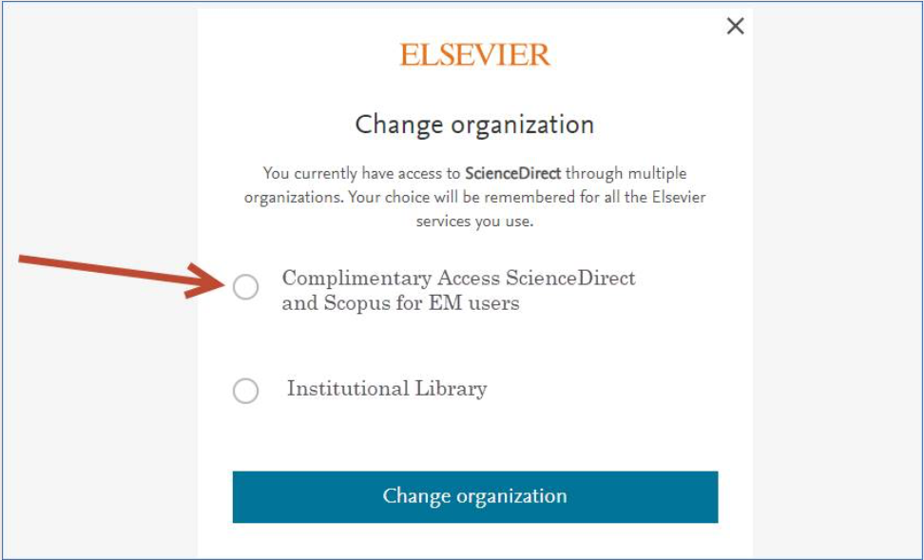Click the 'and Scopus for EM users' text
This screenshot has width=924, height=560.
[401, 303]
